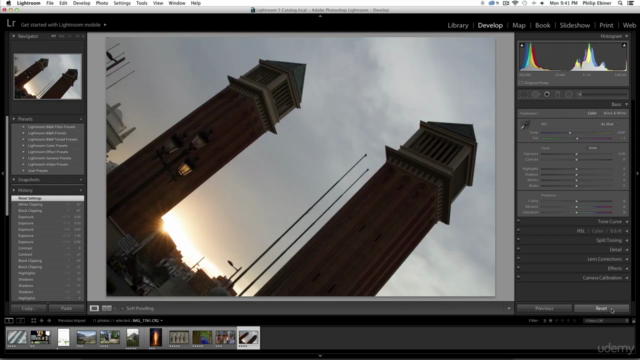Screen dimensions: 640x360
Task: Collapse the Presets panel
Action: coord(13,119)
